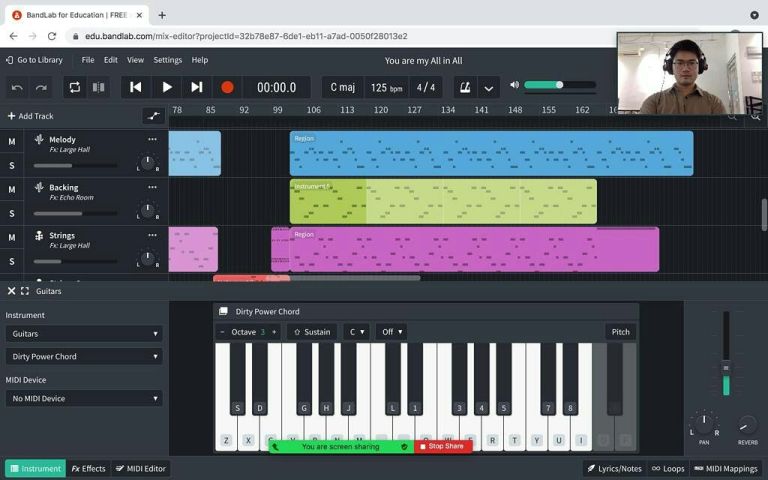Open the Off scale dropdown
768x480 pixels.
coord(392,332)
